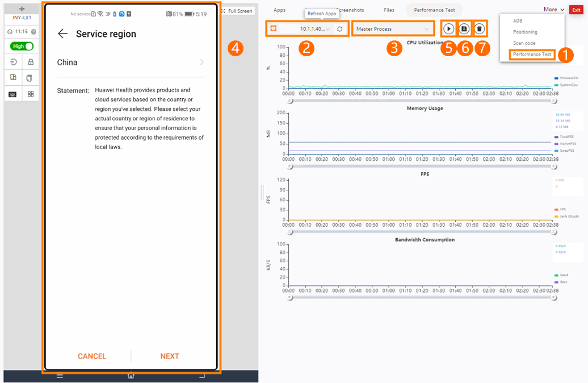The image size is (588, 383).
Task: Click the move handle above JNY-LX1
Action: pyautogui.click(x=22, y=9)
